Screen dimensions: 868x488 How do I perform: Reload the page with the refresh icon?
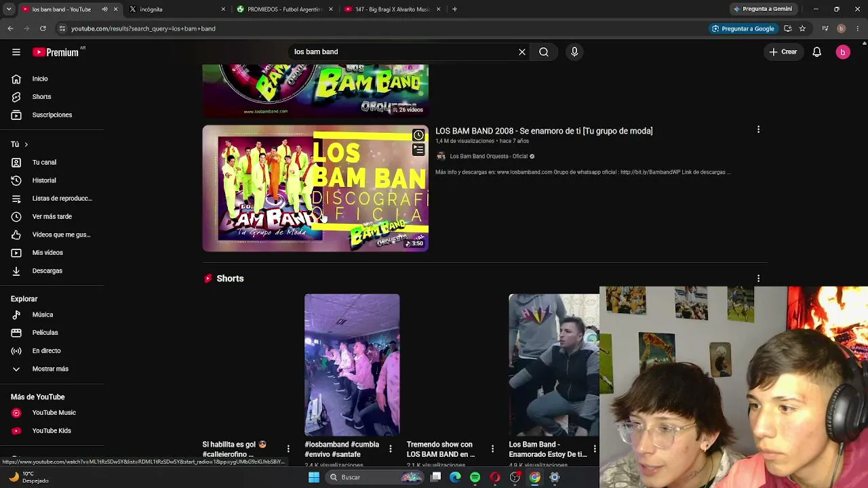click(43, 28)
